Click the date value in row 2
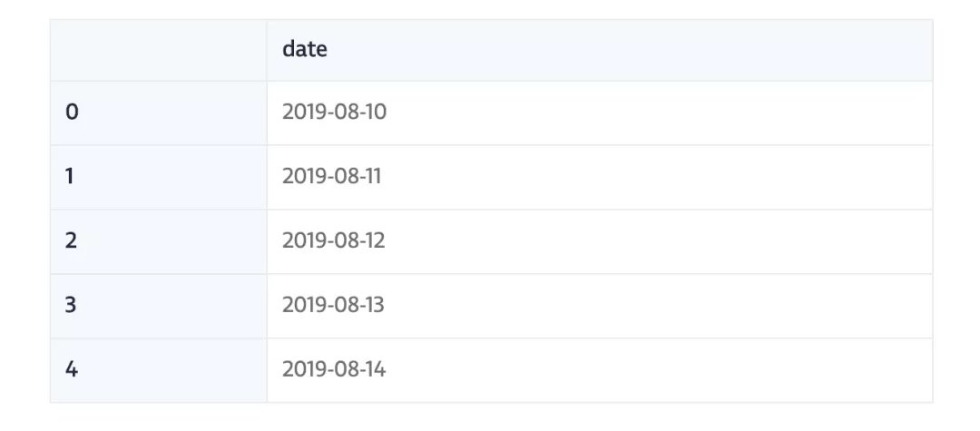Viewport: 980px width, 431px height. tap(334, 240)
